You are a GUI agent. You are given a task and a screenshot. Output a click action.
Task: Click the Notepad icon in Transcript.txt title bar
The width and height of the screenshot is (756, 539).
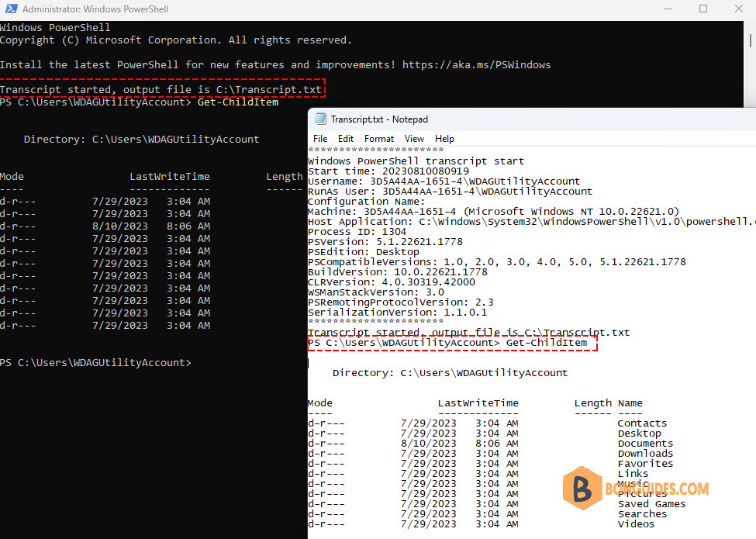[320, 119]
